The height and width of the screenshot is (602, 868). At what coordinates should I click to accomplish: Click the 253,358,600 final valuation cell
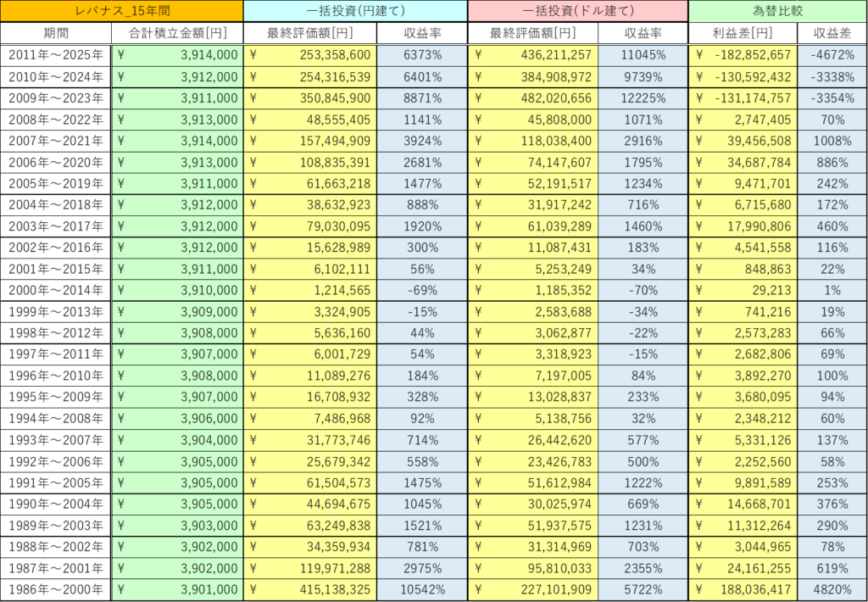(310, 55)
